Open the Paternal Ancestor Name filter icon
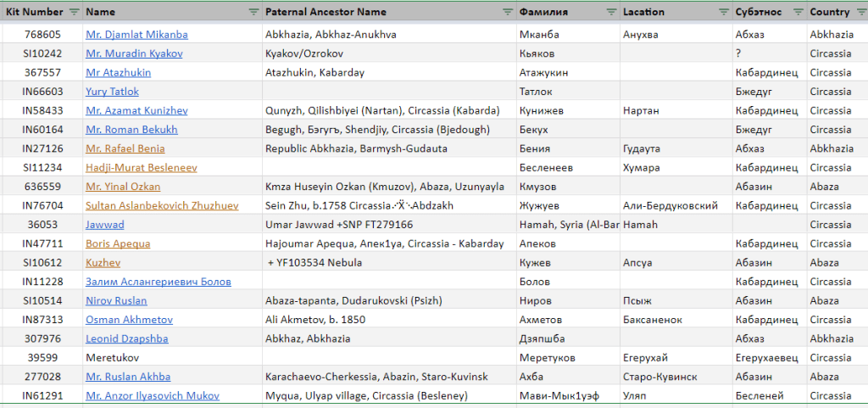The image size is (868, 408). (x=507, y=13)
